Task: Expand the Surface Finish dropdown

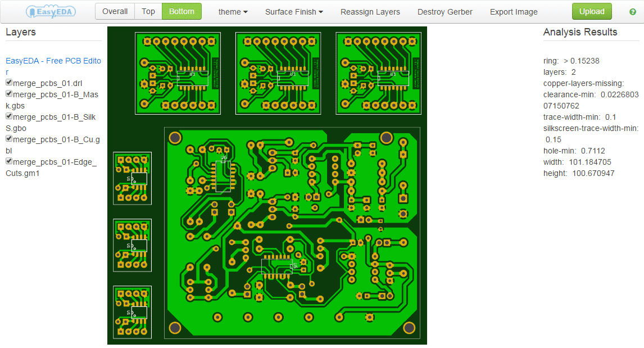Action: (x=294, y=12)
